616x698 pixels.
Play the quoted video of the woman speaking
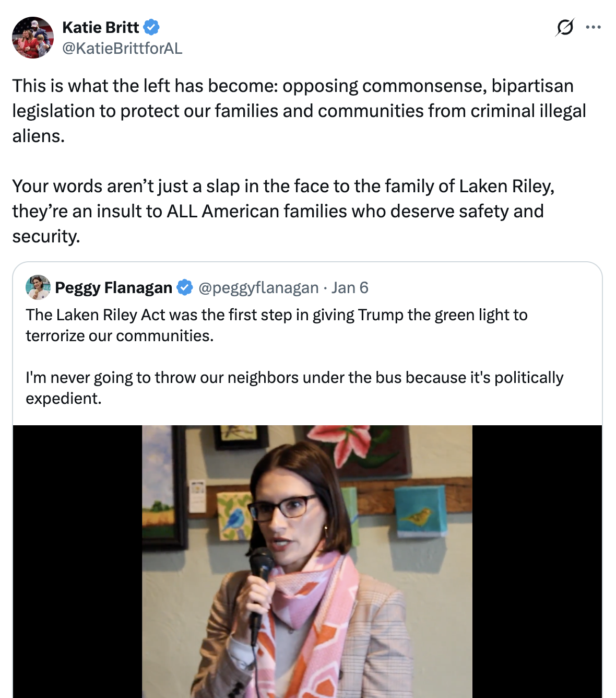click(x=307, y=562)
